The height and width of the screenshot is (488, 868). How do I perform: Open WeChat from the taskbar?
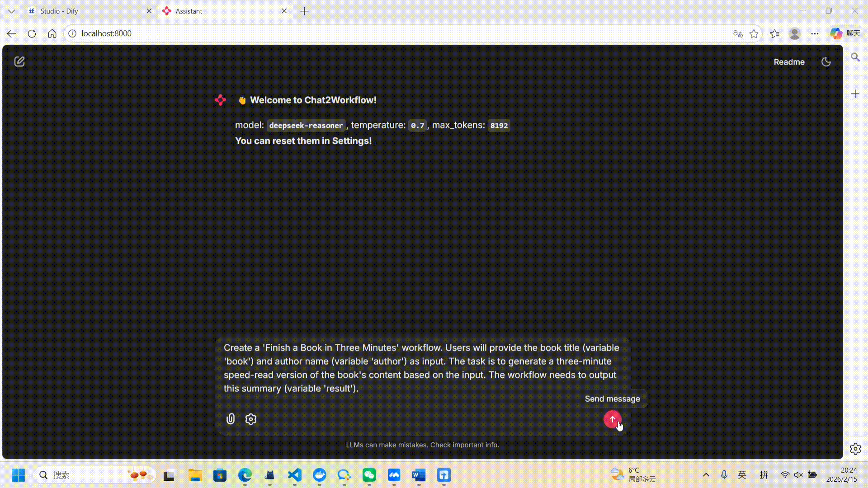click(x=369, y=475)
